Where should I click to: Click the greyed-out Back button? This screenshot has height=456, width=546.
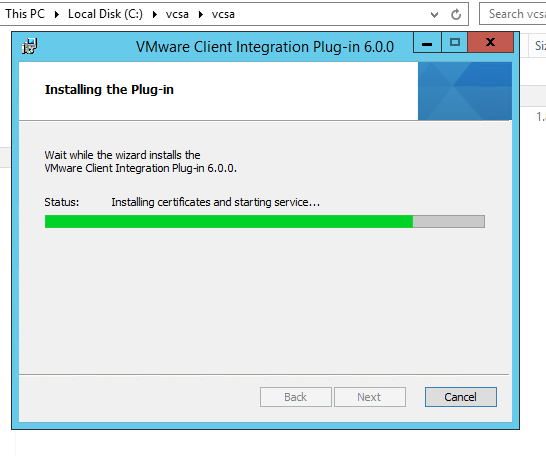click(296, 397)
